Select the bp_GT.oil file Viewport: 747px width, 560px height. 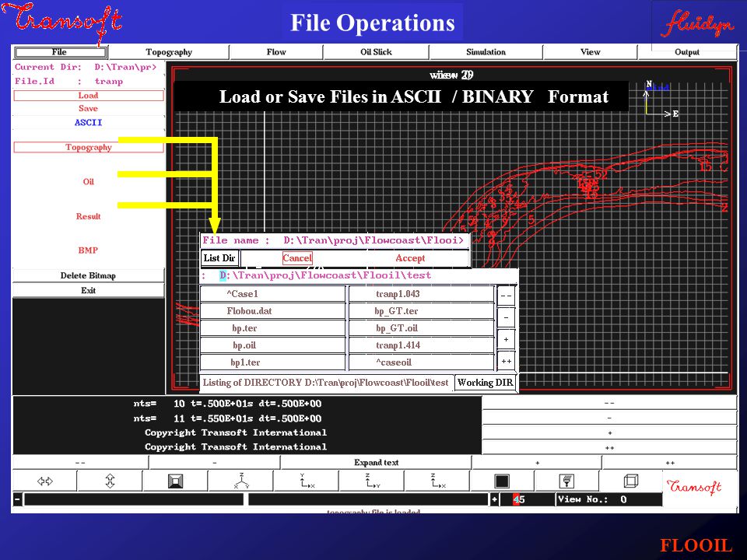pos(422,328)
